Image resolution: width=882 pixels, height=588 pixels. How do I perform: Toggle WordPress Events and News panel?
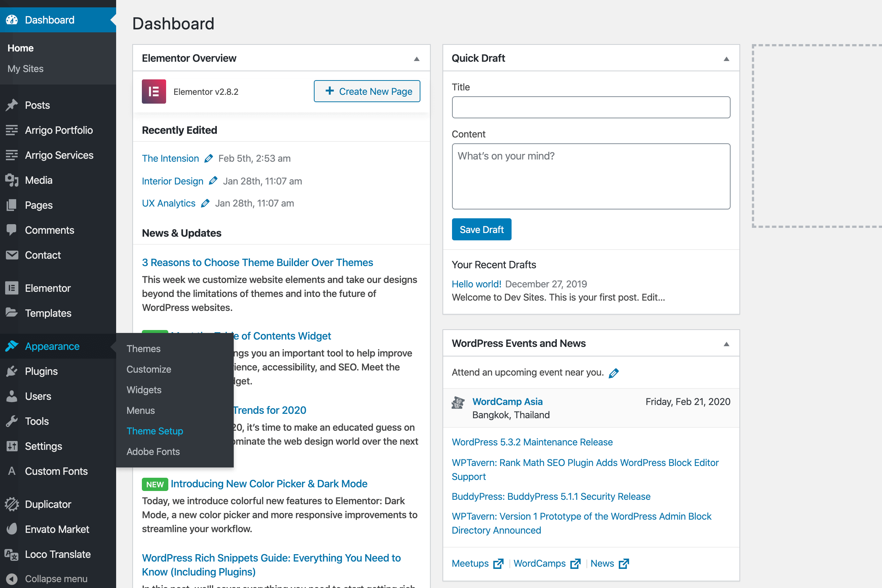(726, 344)
